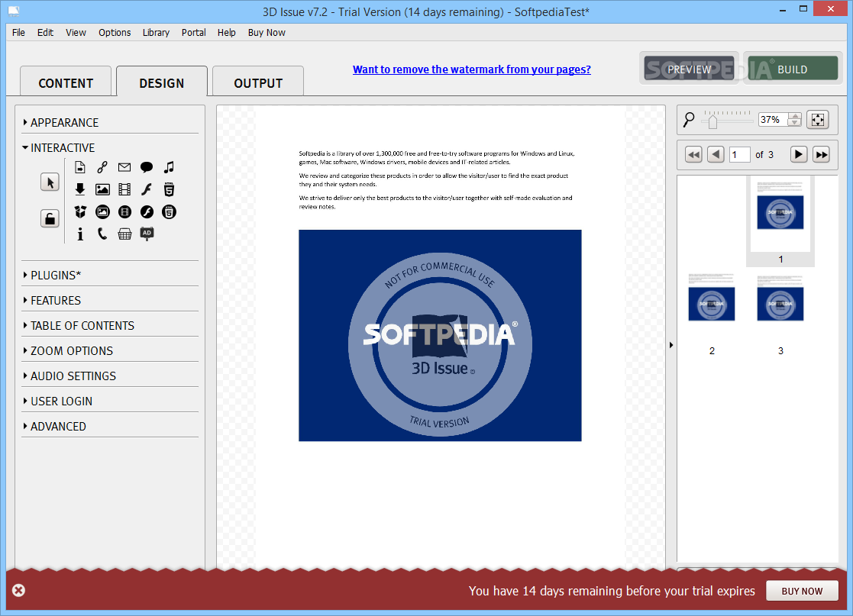Select the page 2 thumbnail

[712, 314]
